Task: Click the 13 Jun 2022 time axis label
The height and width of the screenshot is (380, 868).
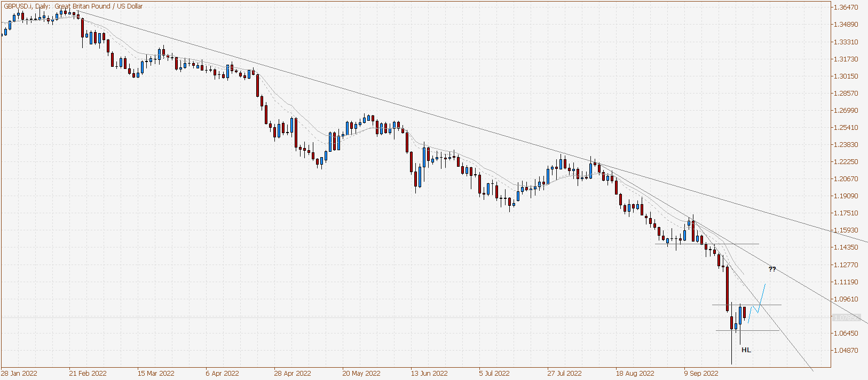Action: pos(429,374)
